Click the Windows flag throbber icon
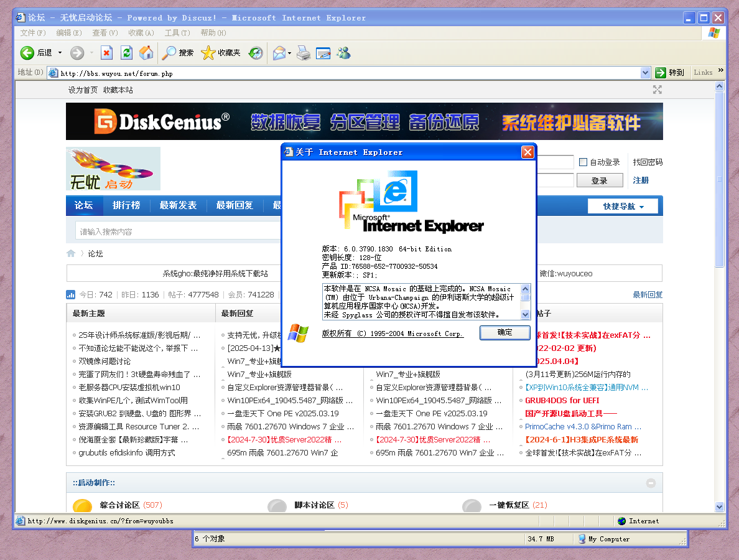The height and width of the screenshot is (560, 739). point(714,32)
